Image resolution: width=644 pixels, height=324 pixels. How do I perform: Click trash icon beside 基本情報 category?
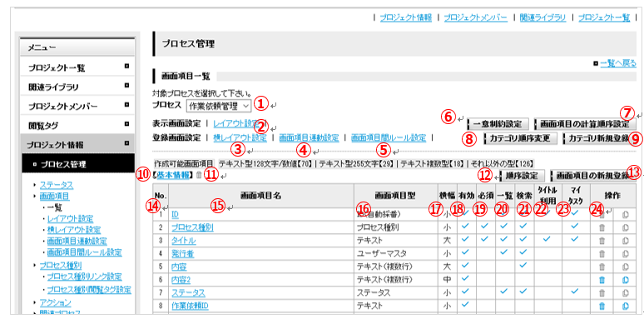coord(199,175)
